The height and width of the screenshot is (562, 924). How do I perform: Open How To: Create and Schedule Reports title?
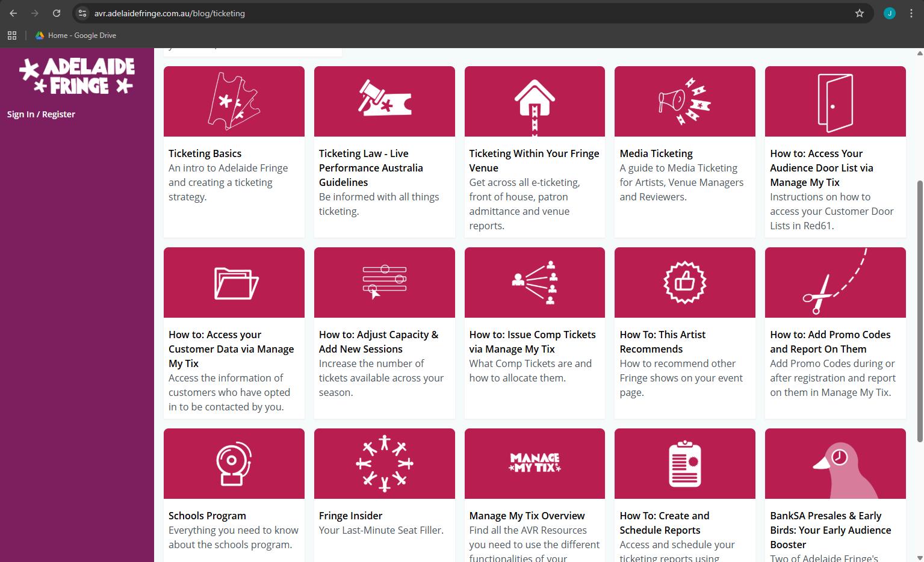[x=665, y=523]
